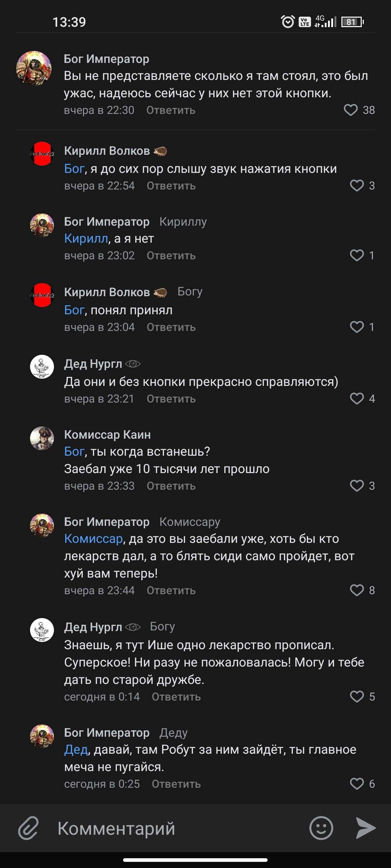Reply to the comment from 22:30

coord(171,110)
